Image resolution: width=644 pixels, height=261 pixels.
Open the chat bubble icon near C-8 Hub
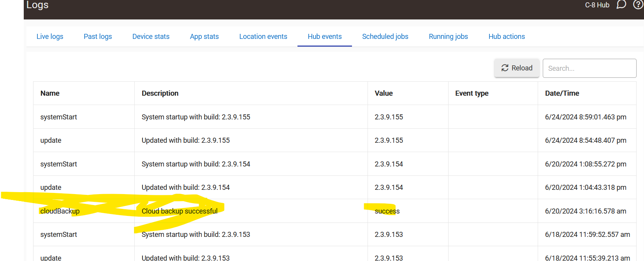tap(621, 5)
